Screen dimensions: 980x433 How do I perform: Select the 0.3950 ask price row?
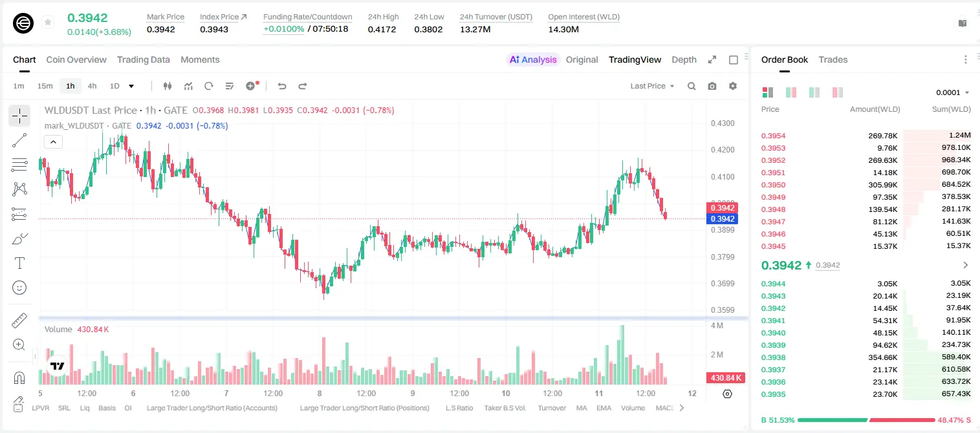866,185
